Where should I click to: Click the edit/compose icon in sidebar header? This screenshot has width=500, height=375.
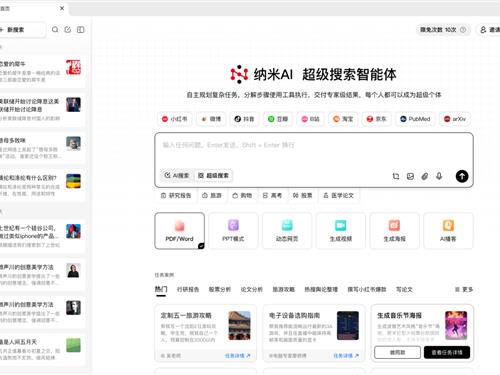click(x=68, y=30)
